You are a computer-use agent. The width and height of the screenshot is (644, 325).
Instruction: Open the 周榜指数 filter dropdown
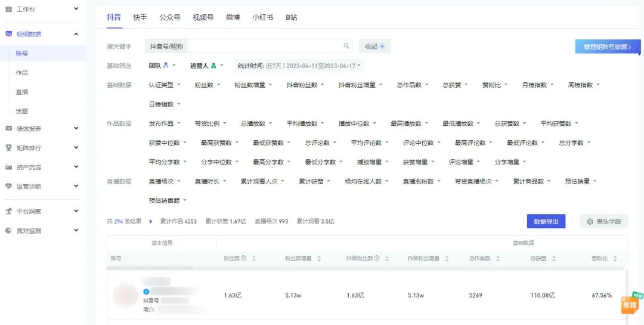coord(584,85)
